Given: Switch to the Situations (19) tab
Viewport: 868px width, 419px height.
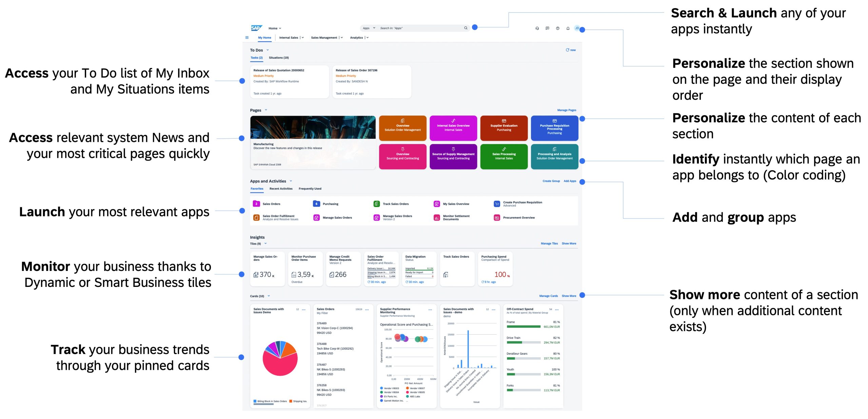Looking at the screenshot, I should (x=279, y=58).
